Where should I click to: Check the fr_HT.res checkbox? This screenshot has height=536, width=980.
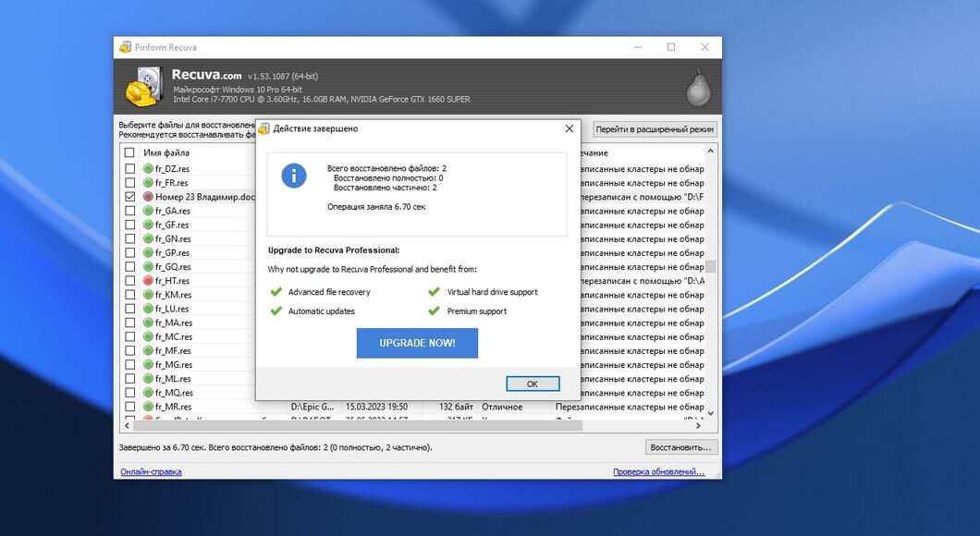[129, 281]
